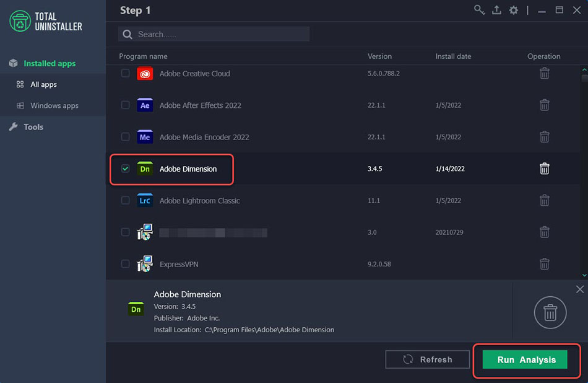Viewport: 588px width, 383px height.
Task: Click the scroll-up arrow of the app list
Action: [584, 70]
